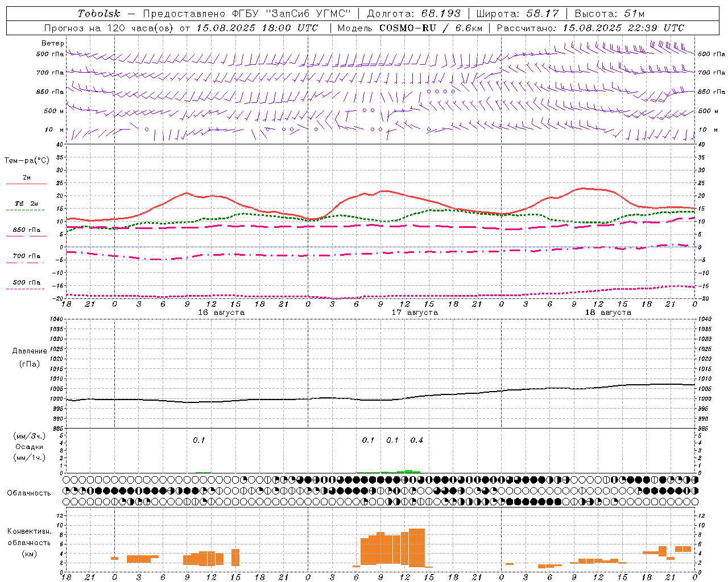Click the Высота: 51м field
728x582 pixels.
coord(609,14)
